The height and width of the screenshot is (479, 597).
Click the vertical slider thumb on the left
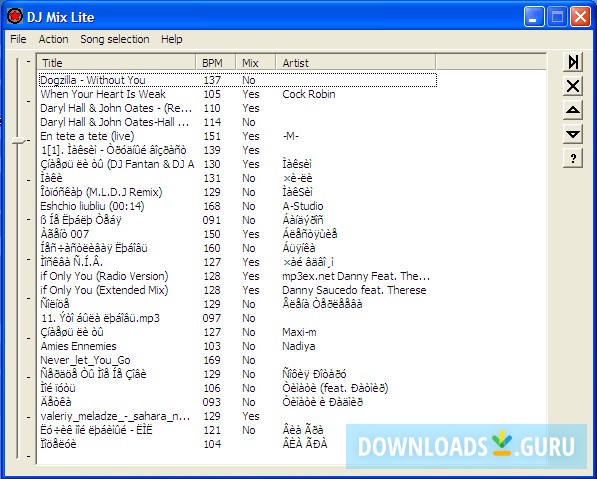[18, 141]
